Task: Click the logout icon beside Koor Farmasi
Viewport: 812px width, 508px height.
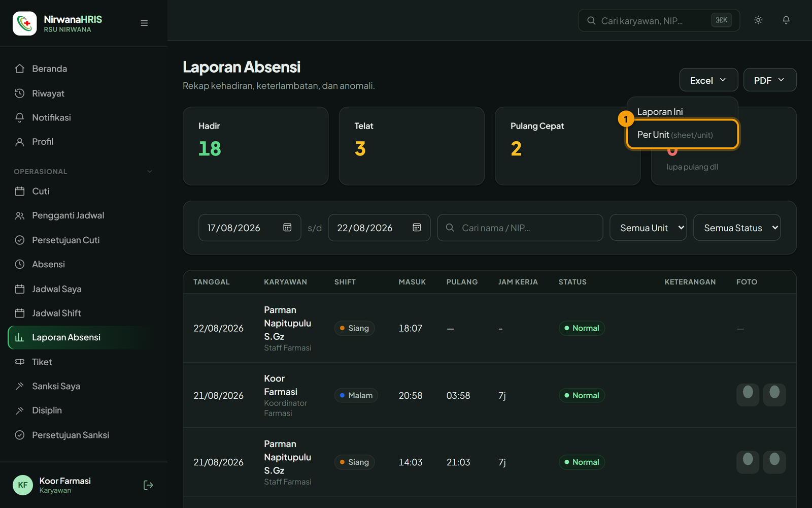Action: click(148, 485)
